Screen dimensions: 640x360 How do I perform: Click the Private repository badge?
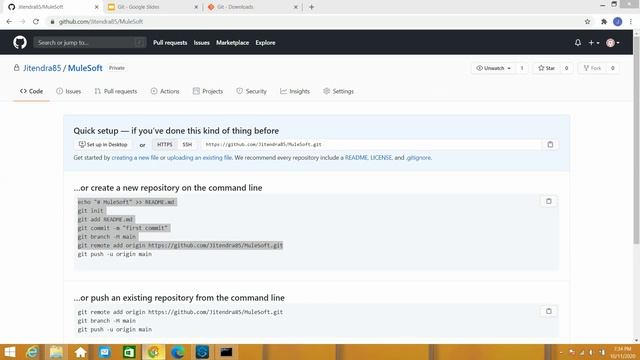point(117,68)
